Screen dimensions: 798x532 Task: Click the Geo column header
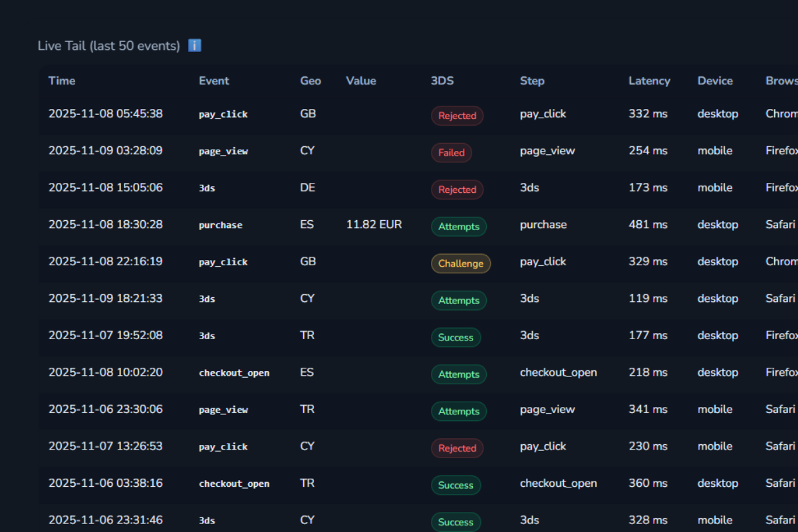coord(310,80)
